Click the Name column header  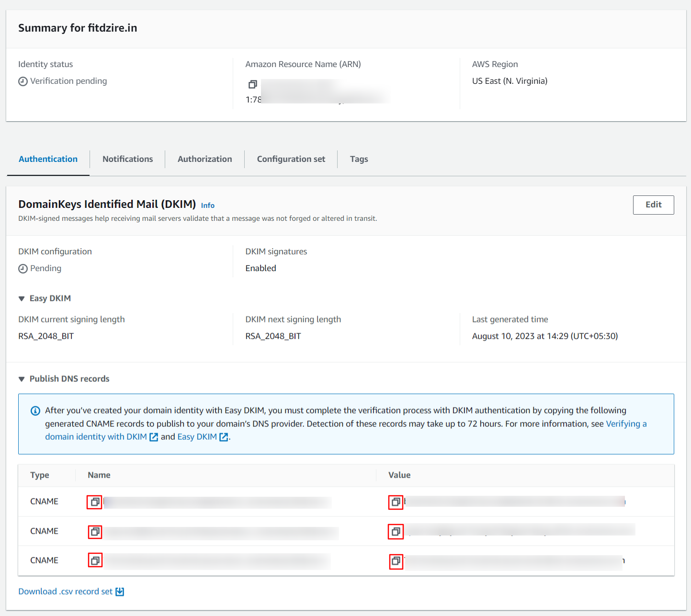[99, 475]
